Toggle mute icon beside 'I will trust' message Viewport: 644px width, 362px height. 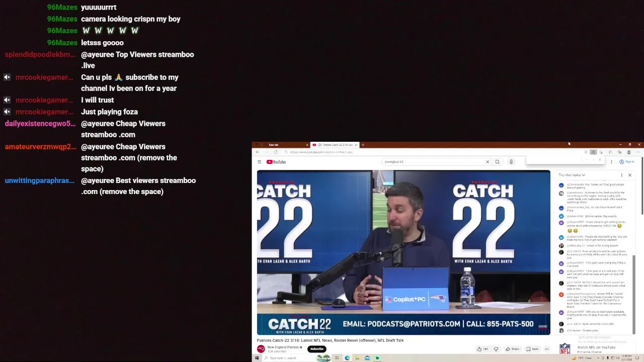[7, 100]
